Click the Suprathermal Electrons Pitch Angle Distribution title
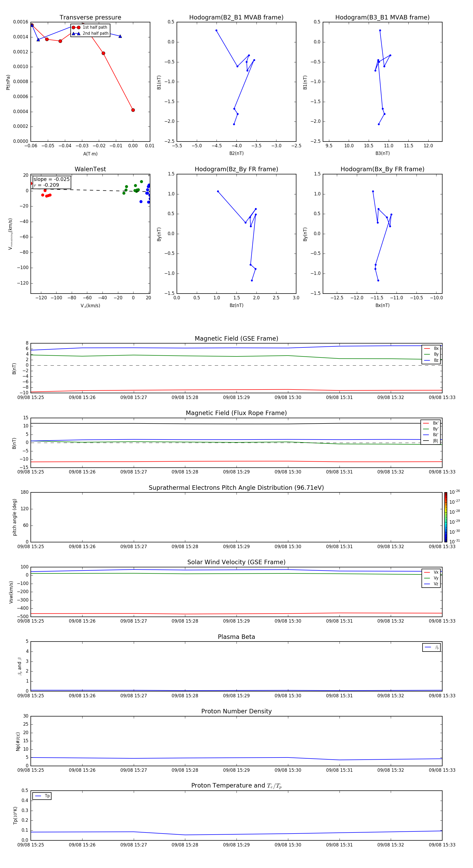The height and width of the screenshot is (868, 473). click(236, 488)
